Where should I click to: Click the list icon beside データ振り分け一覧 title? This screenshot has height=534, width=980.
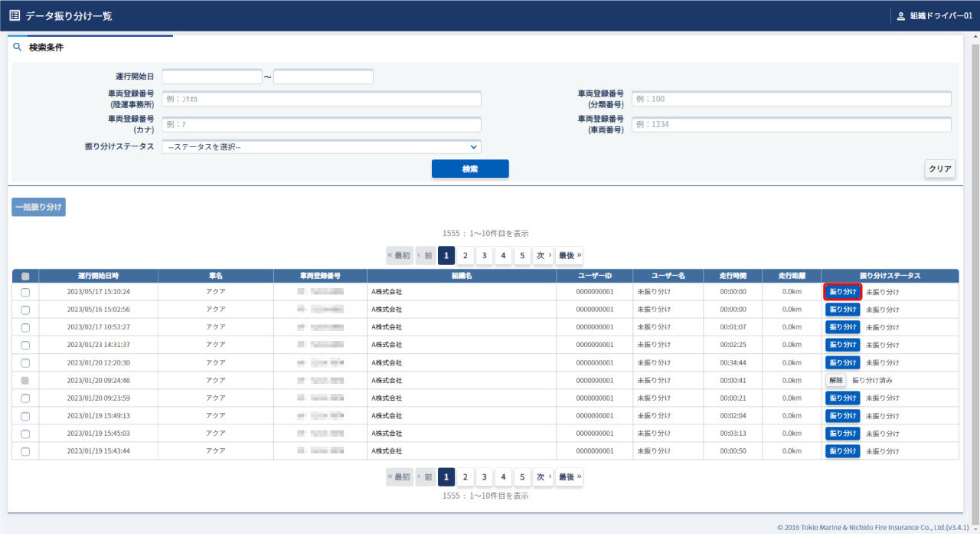point(15,15)
